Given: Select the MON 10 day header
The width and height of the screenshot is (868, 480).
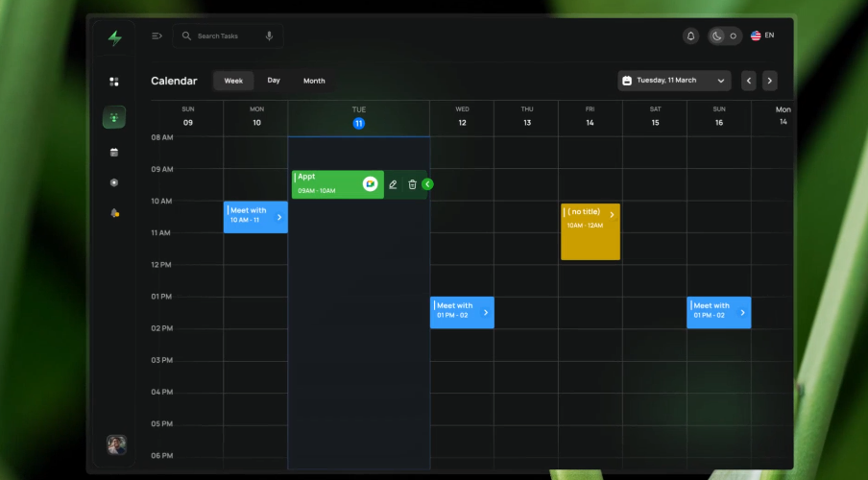Looking at the screenshot, I should point(257,116).
